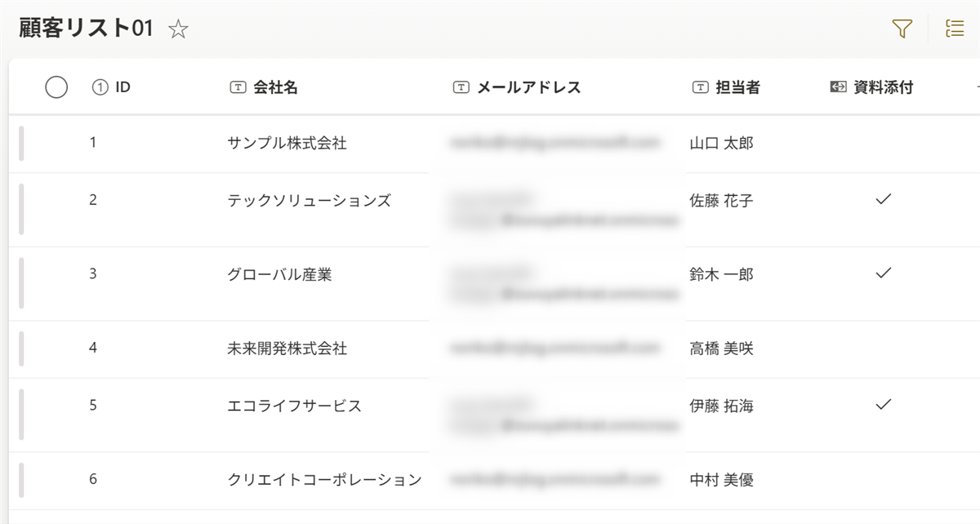The width and height of the screenshot is (980, 524).
Task: Click the group-by list icon at top right
Action: (955, 29)
